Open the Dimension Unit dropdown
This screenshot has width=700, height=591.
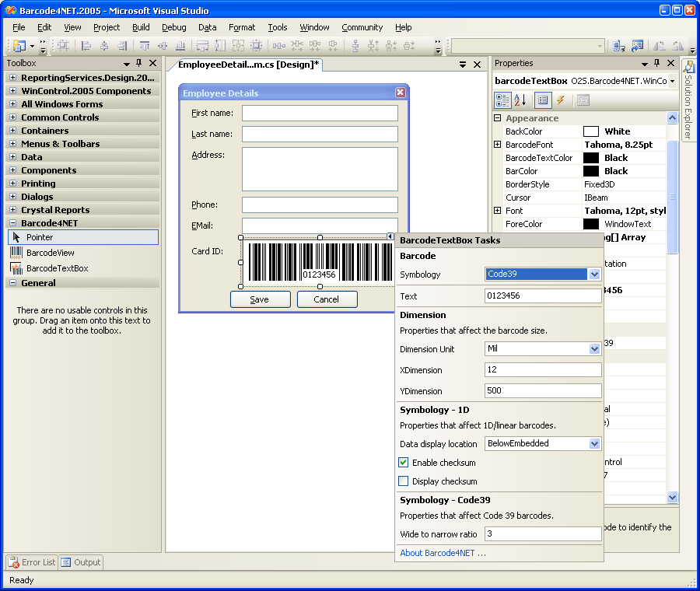coord(594,349)
